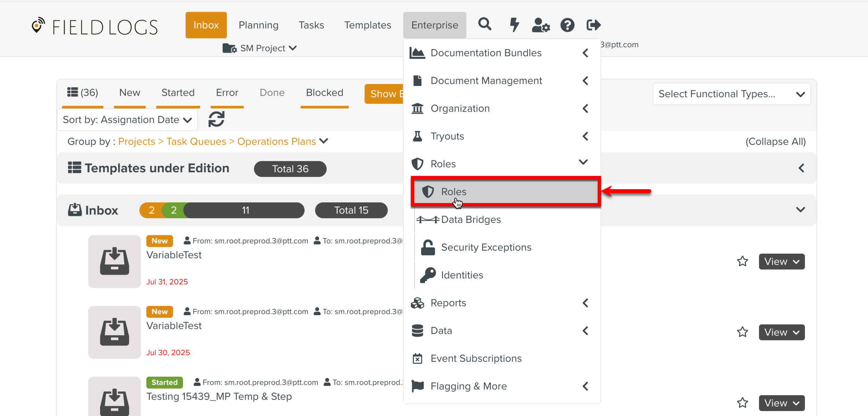Star the first VariableTest item
Image resolution: width=868 pixels, height=416 pixels.
pyautogui.click(x=742, y=261)
